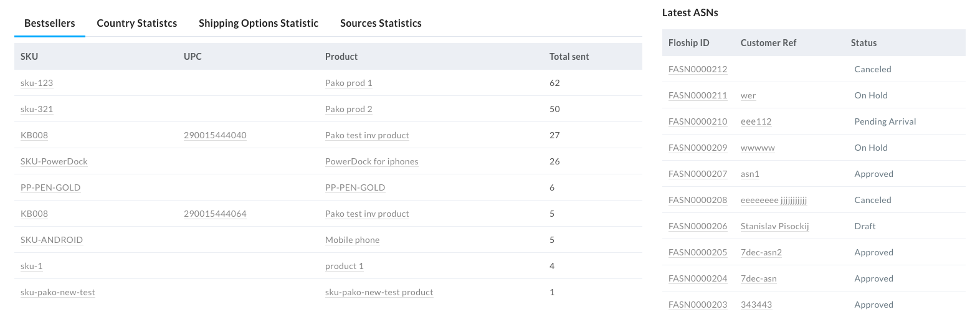Open customer ref Stanislav Pisockij
The image size is (980, 322).
(x=775, y=226)
